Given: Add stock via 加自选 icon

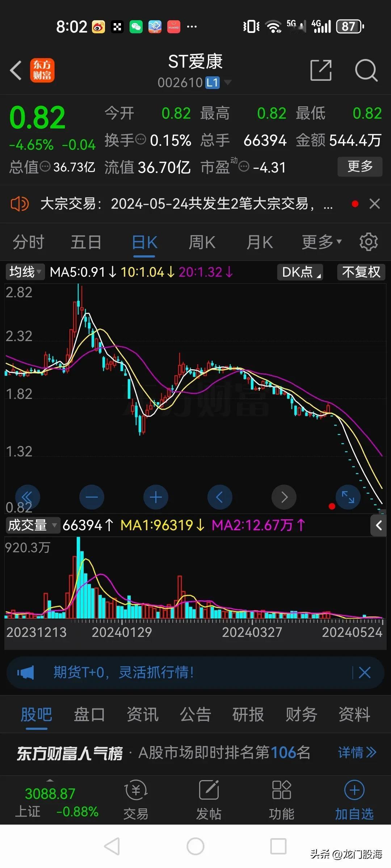Looking at the screenshot, I should click(x=354, y=800).
